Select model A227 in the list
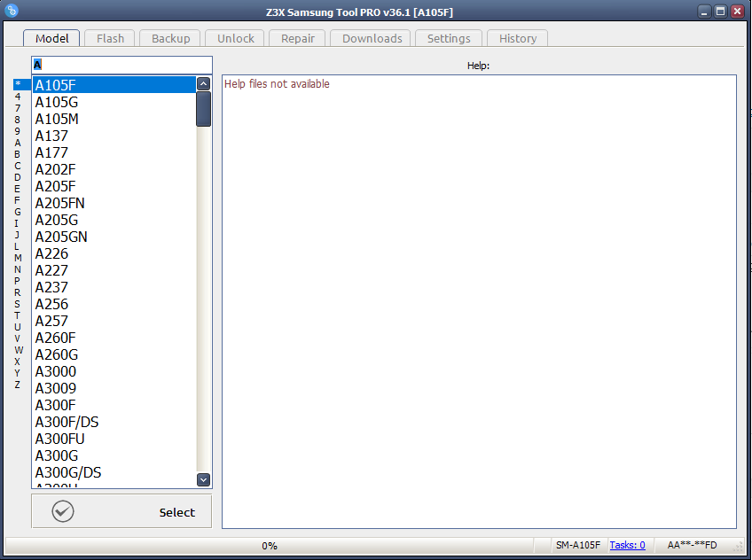Viewport: 752px width, 560px height. [114, 270]
